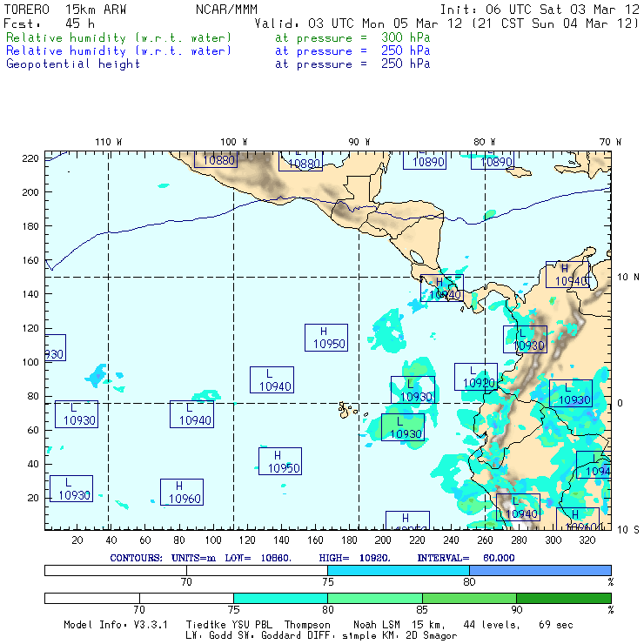Click the '100 W' longitude label
644x644 pixels.
[234, 142]
